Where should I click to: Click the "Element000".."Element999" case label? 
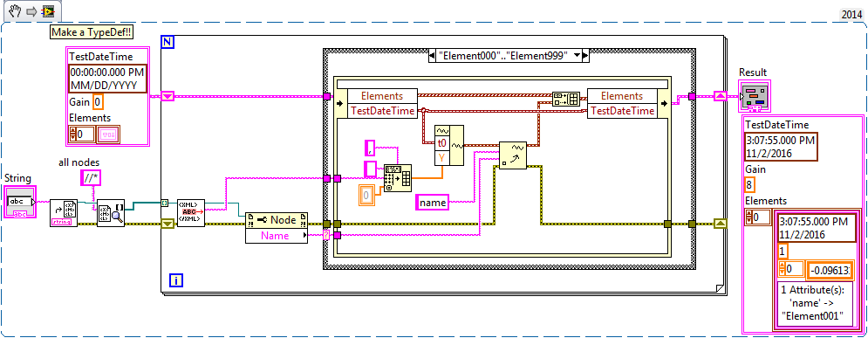504,56
